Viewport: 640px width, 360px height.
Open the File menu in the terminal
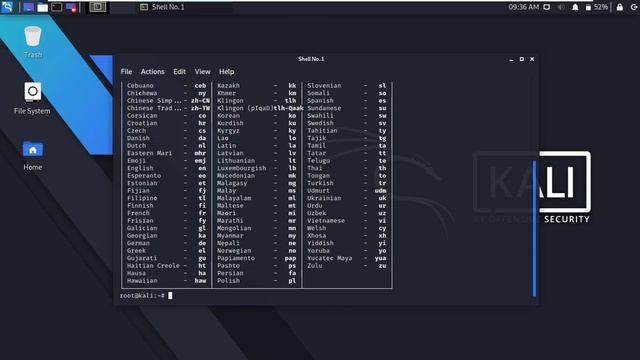pos(126,71)
